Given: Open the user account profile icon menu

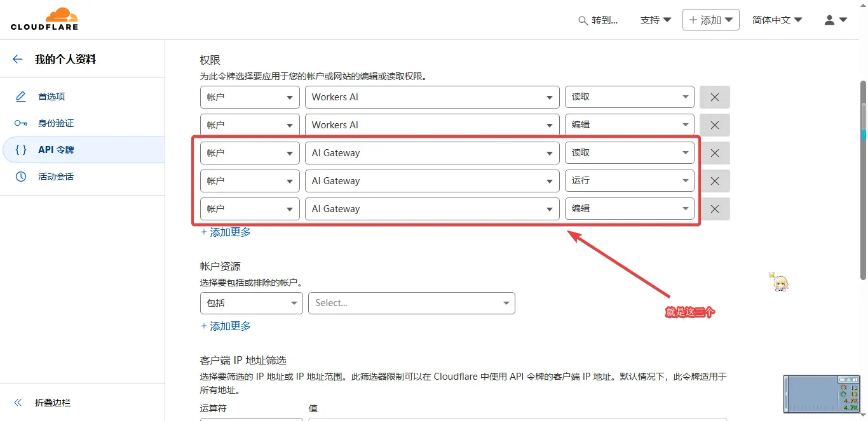Looking at the screenshot, I should [x=836, y=20].
